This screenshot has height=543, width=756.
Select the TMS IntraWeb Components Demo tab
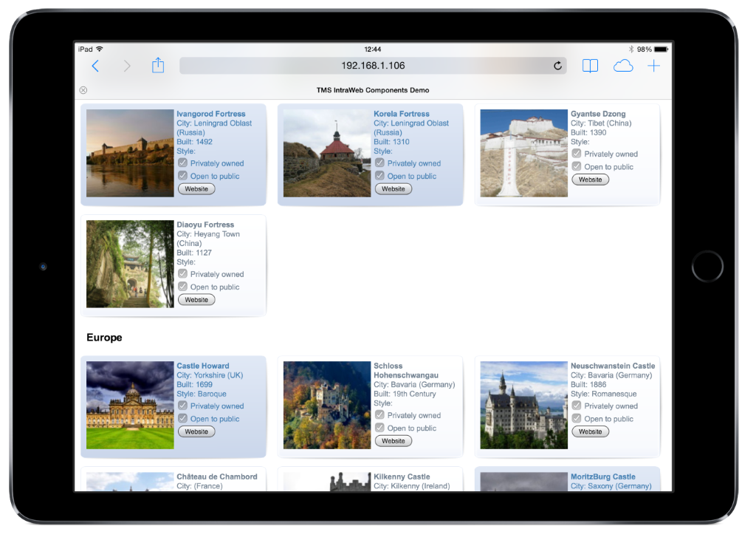pyautogui.click(x=373, y=90)
